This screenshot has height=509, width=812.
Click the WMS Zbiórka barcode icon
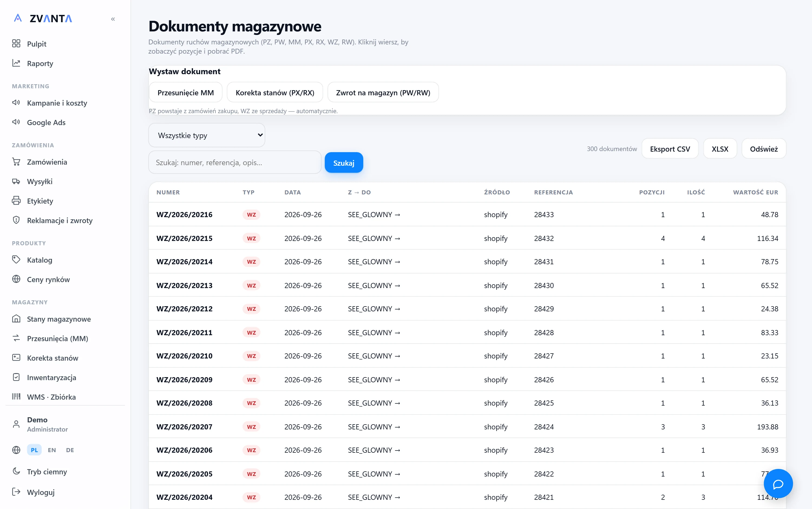[x=16, y=397]
